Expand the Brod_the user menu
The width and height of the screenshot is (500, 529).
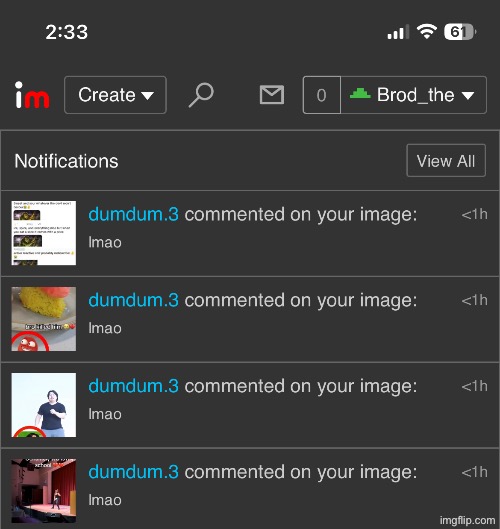pos(414,95)
